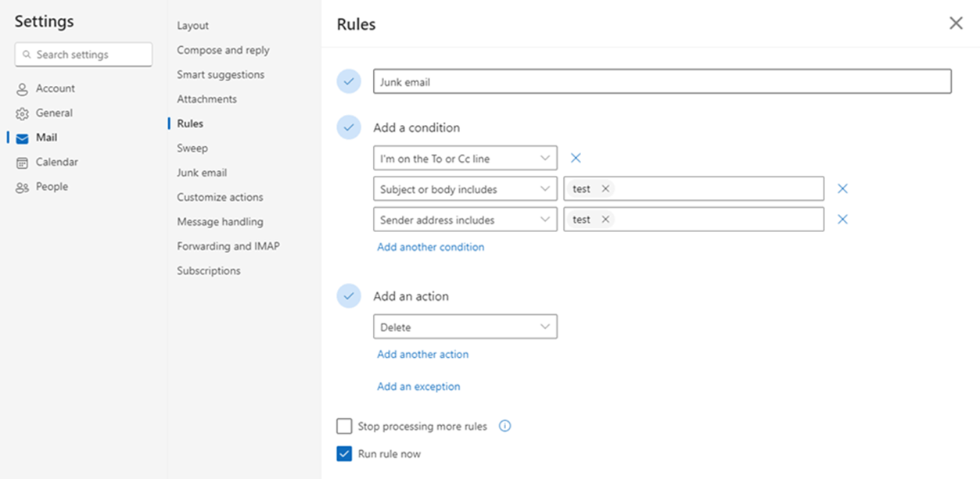Open Attachments settings

click(x=206, y=99)
